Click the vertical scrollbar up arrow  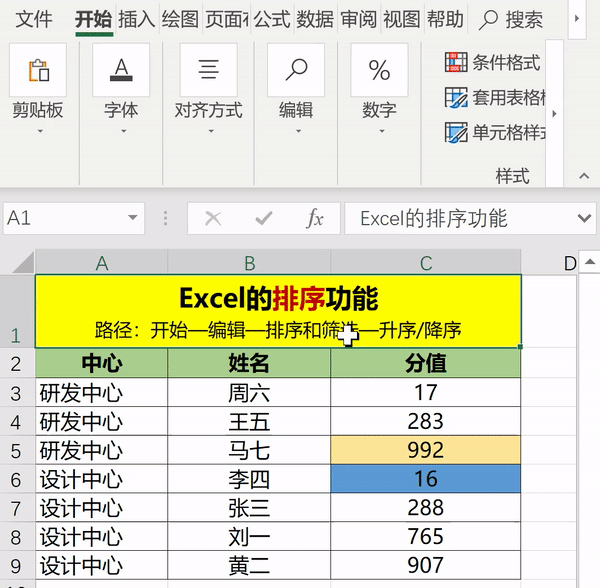point(590,262)
